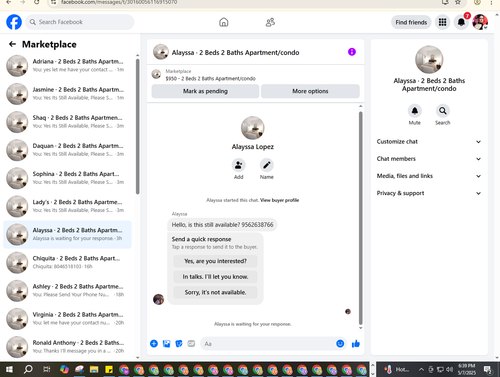Click More options button

[310, 91]
